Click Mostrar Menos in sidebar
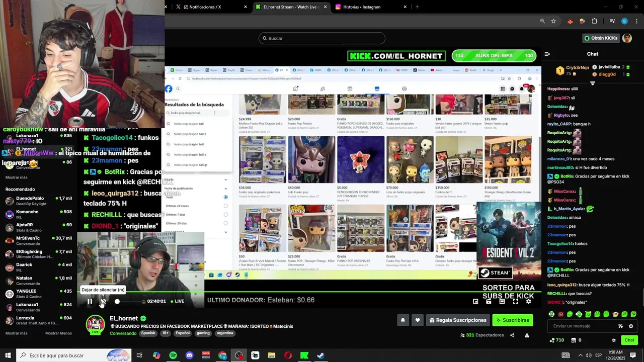This screenshot has height=362, width=644. point(58,333)
